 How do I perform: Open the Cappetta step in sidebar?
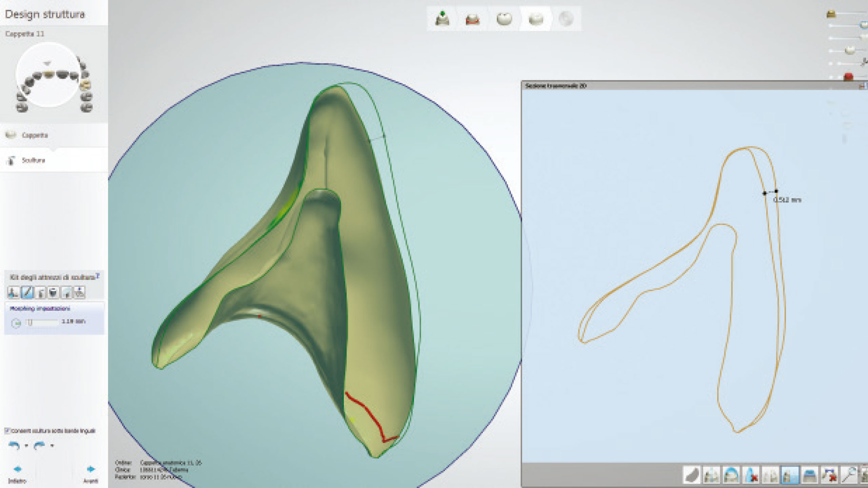point(35,135)
